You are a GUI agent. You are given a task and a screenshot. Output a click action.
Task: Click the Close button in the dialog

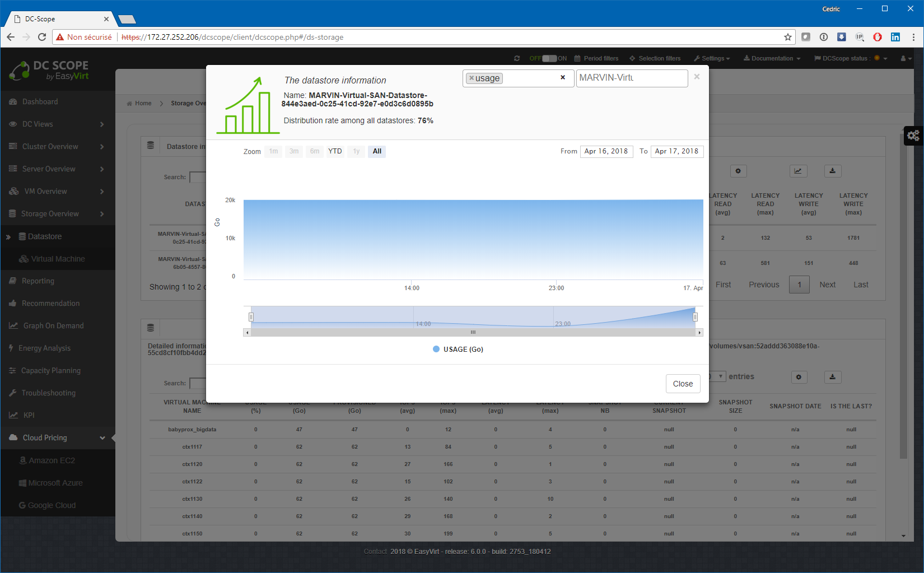tap(683, 384)
